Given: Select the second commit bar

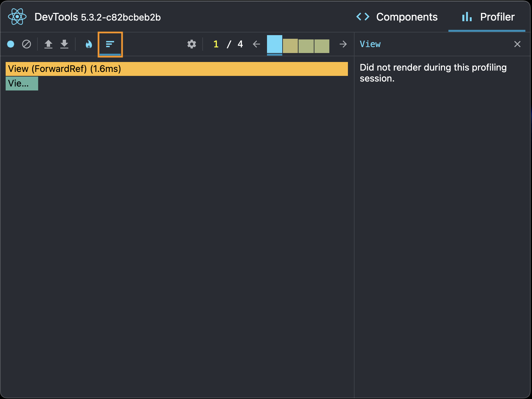Looking at the screenshot, I should coord(290,46).
